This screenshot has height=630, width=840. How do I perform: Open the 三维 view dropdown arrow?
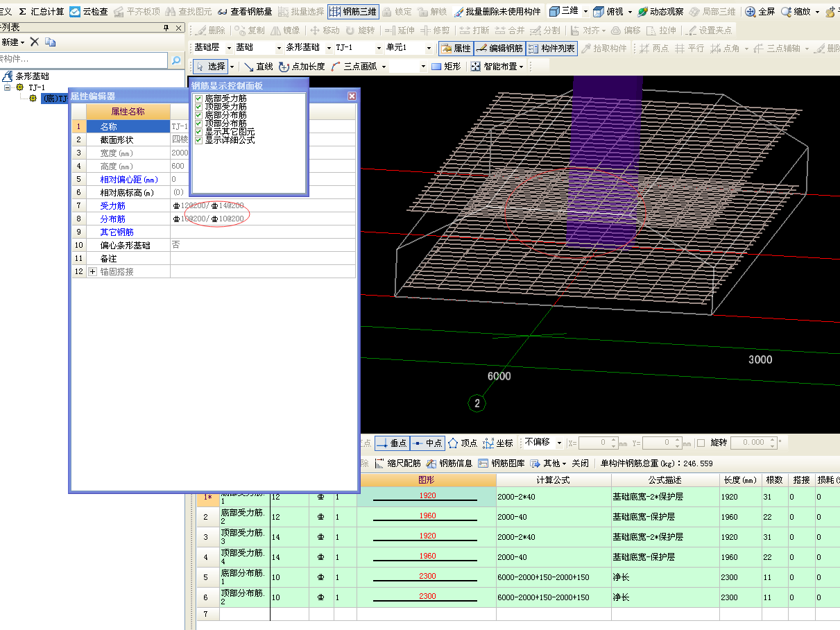(585, 12)
